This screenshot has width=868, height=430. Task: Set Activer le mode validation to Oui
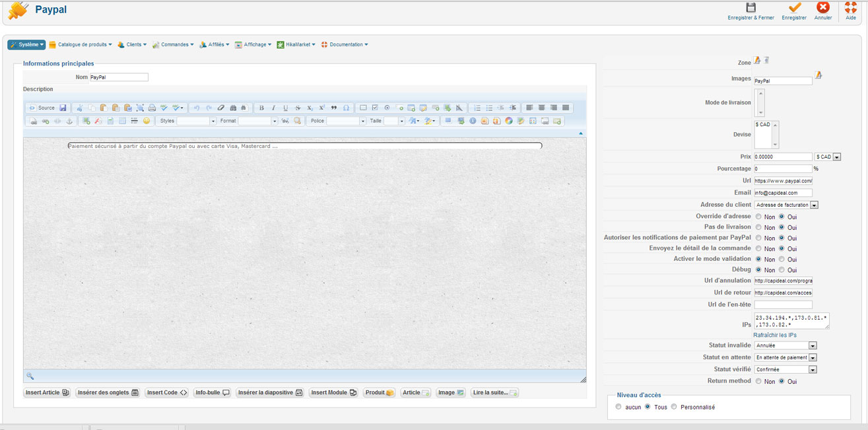(782, 259)
